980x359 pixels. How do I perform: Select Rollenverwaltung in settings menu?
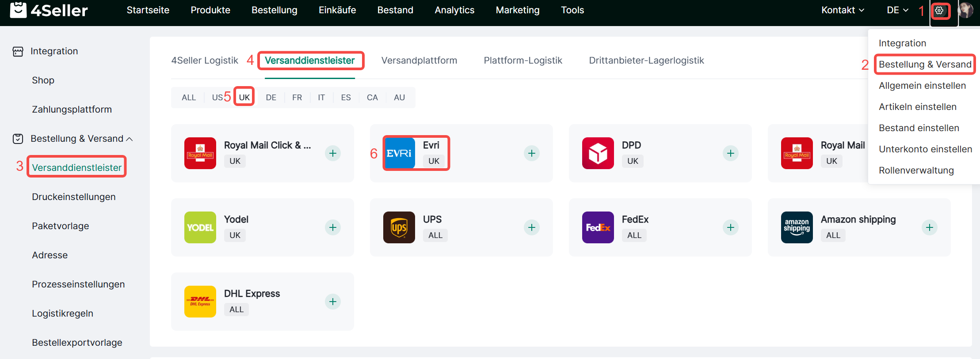point(916,170)
